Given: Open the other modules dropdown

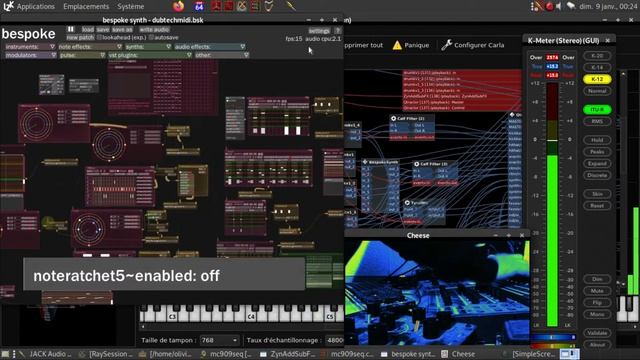Looking at the screenshot, I should click(x=222, y=55).
